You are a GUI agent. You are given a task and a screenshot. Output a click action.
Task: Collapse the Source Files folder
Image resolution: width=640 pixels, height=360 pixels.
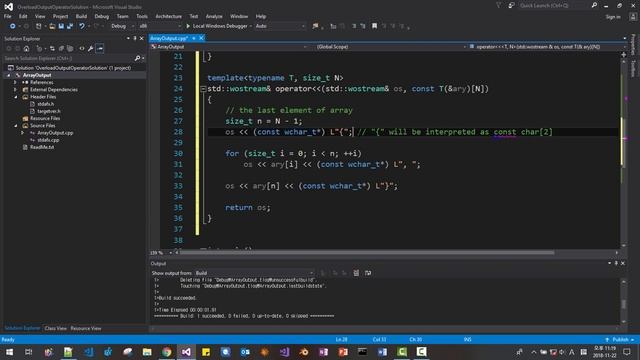pos(16,126)
